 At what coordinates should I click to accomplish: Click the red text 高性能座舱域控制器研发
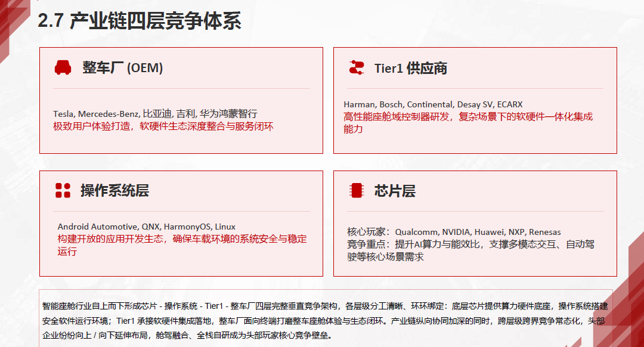tap(397, 117)
